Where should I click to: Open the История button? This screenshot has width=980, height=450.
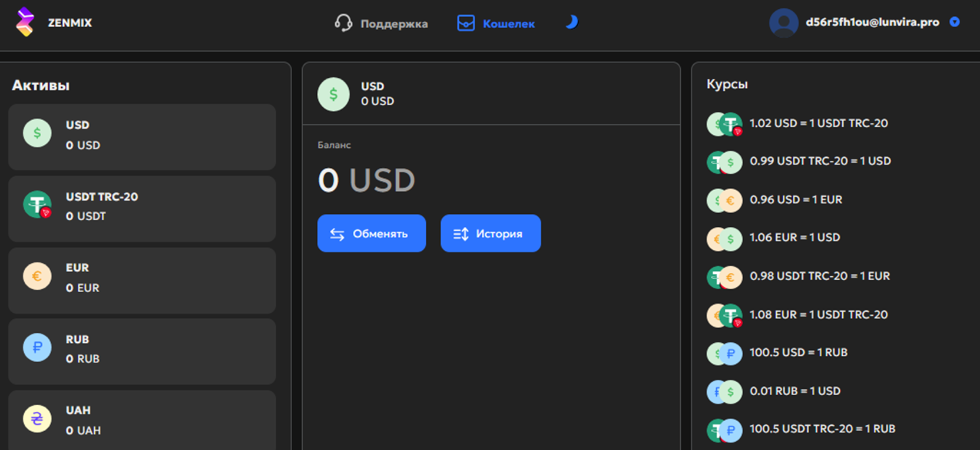(491, 233)
